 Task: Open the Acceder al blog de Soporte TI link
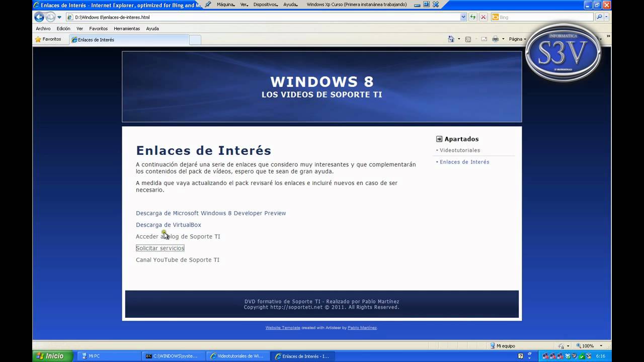point(178,236)
